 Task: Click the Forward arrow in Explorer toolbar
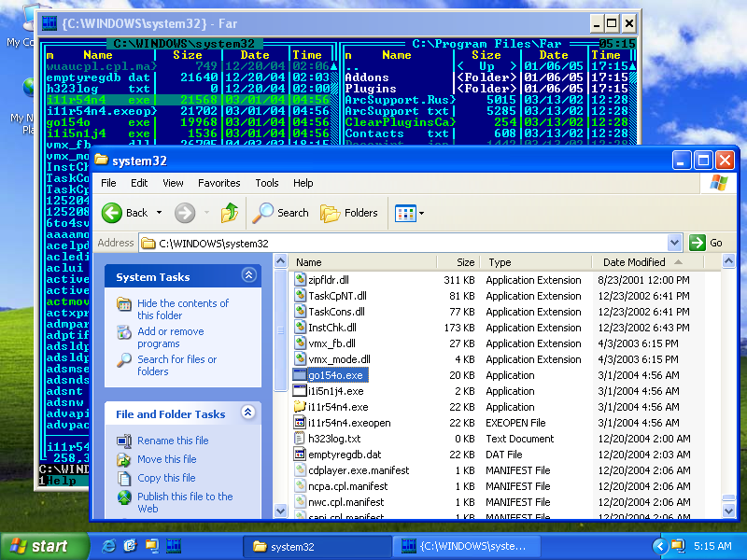[x=185, y=213]
